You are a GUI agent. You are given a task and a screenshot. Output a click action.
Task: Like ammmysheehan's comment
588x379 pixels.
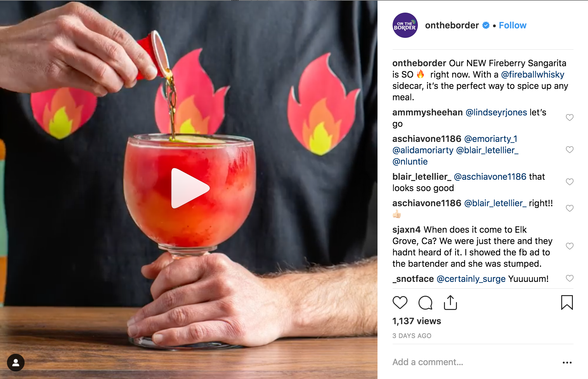pos(569,117)
